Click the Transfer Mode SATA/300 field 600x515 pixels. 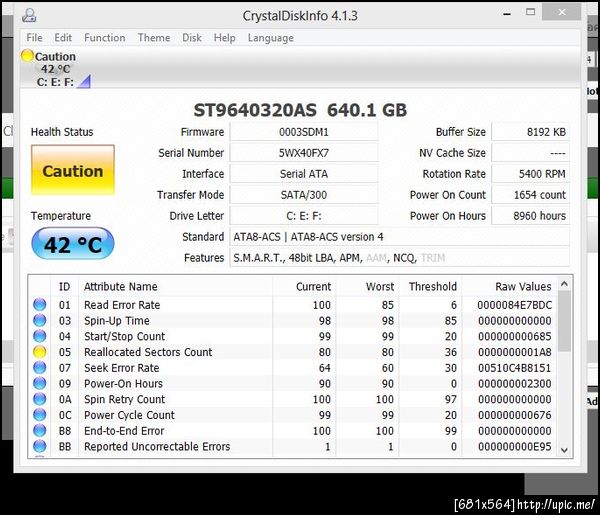tap(304, 195)
